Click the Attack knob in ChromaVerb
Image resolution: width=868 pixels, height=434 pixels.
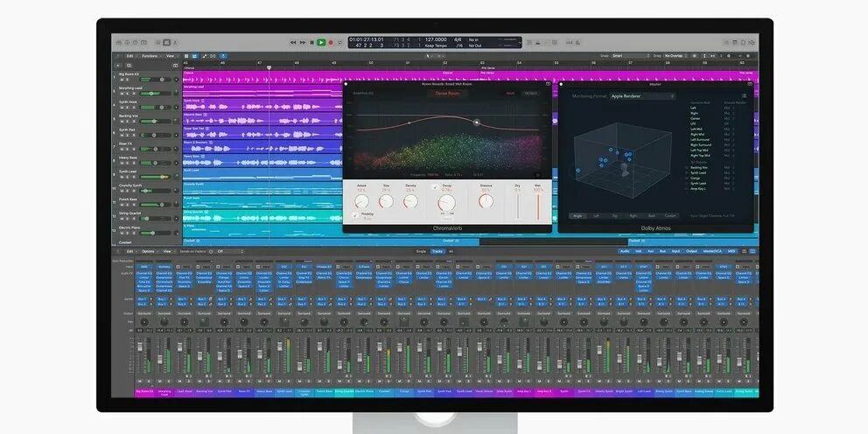point(361,201)
